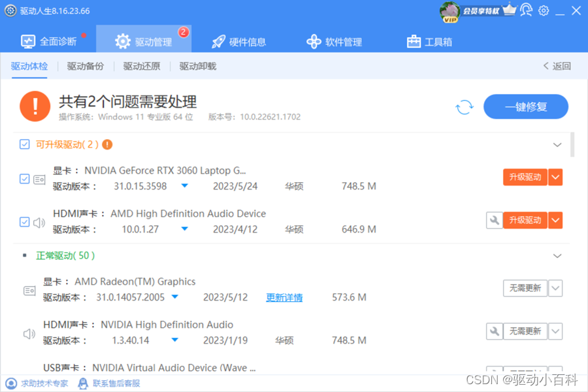
Task: Open the VIP user avatar
Action: [x=450, y=11]
